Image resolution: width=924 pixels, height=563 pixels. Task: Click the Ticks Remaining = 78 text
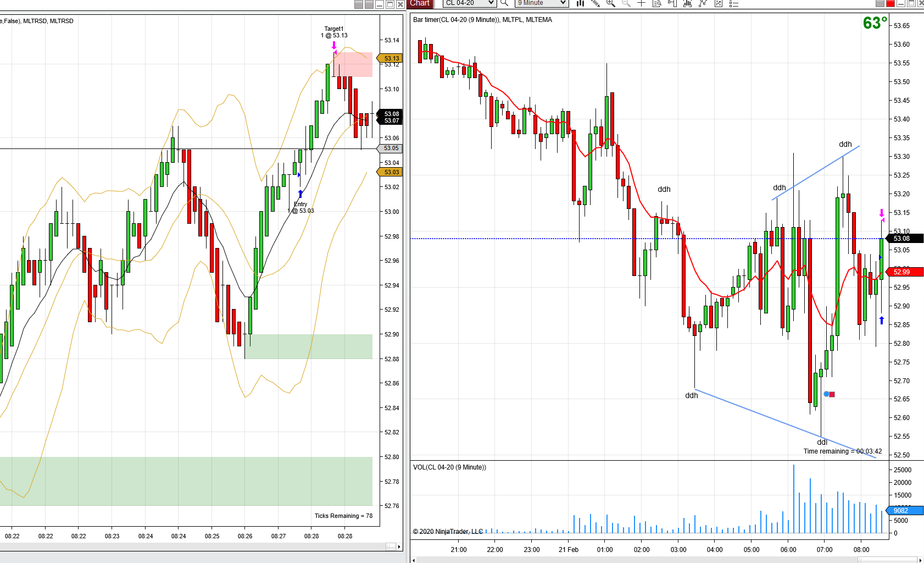tap(343, 516)
